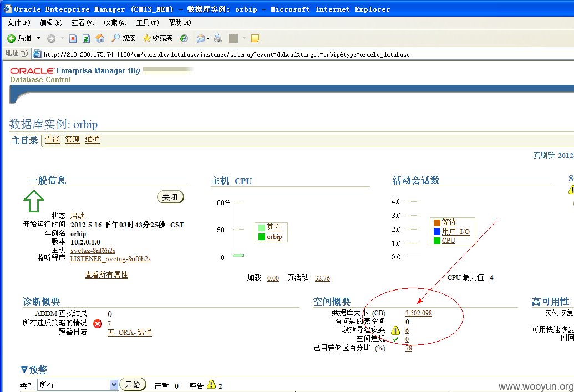Open the 收藏(A) menu
This screenshot has width=574, height=392.
pos(115,23)
